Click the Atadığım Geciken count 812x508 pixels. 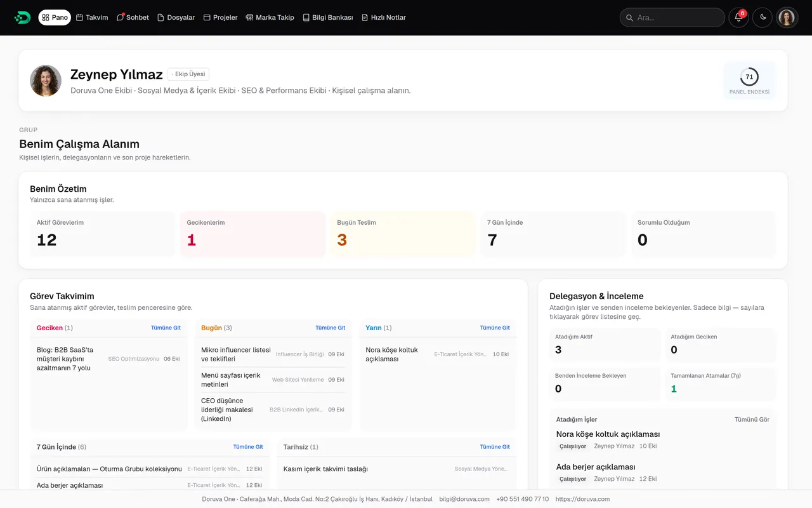click(721, 345)
